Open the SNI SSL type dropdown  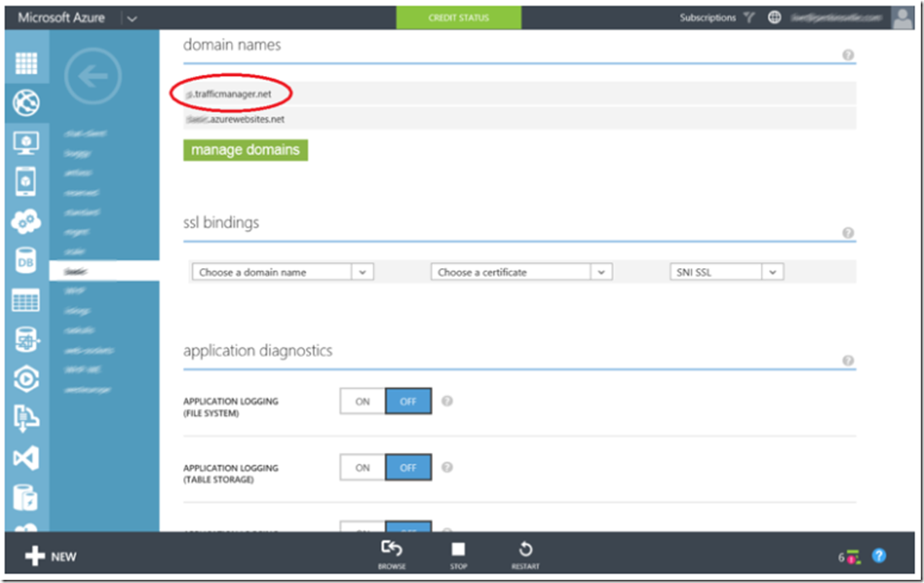tap(727, 272)
